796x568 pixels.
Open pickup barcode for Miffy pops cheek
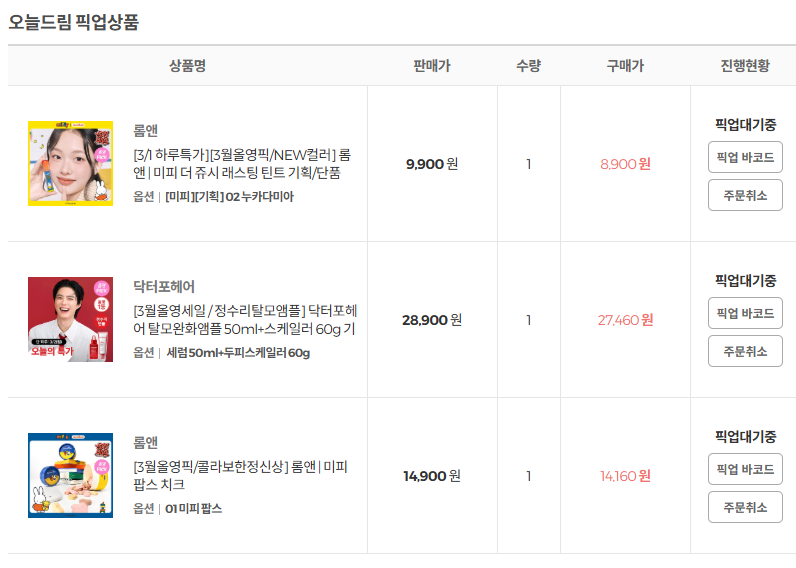click(x=745, y=469)
